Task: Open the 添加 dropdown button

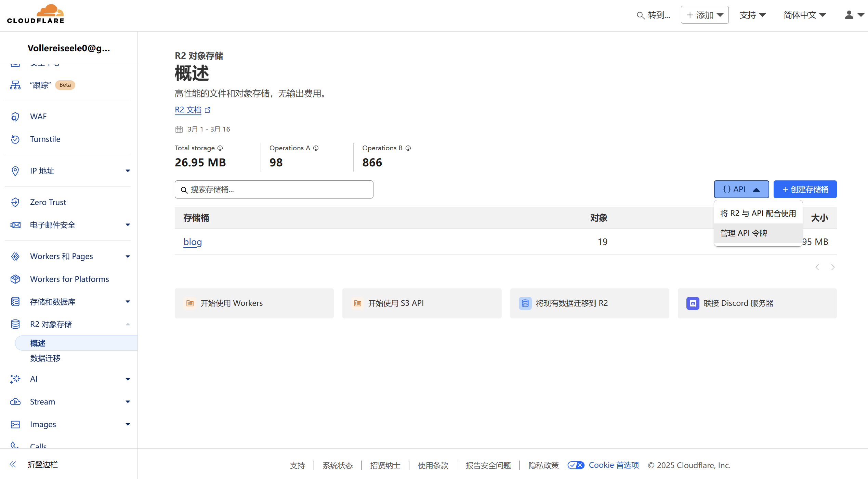Action: click(x=705, y=15)
